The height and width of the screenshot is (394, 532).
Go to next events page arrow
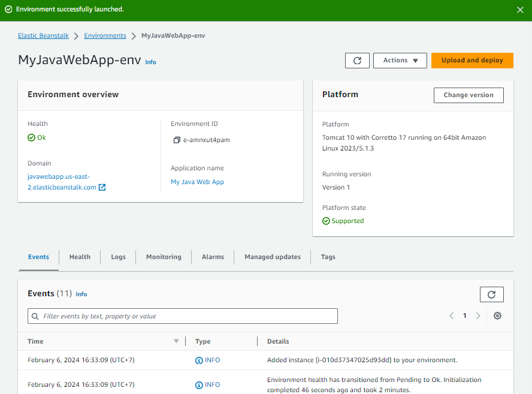478,316
